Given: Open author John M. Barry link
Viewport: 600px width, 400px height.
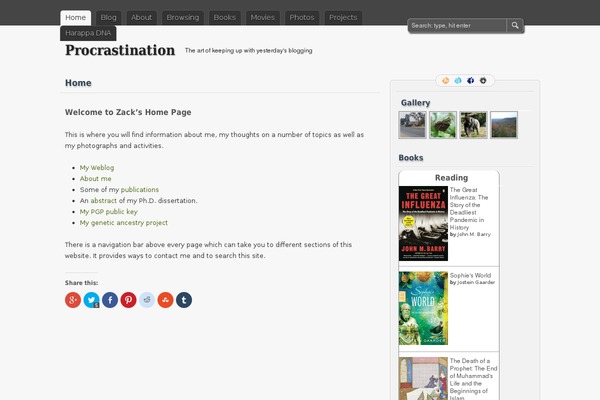Looking at the screenshot, I should pyautogui.click(x=474, y=234).
